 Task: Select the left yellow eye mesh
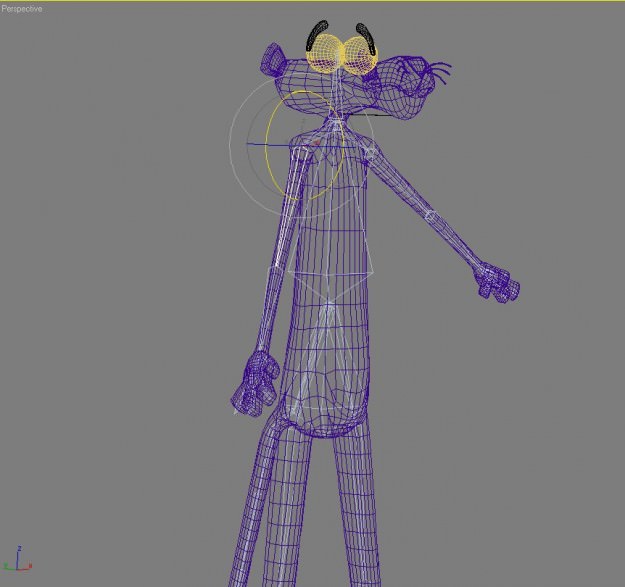325,53
